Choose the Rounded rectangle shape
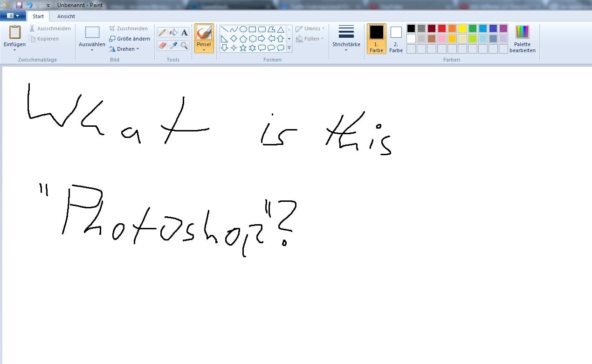The image size is (592, 364). click(262, 29)
